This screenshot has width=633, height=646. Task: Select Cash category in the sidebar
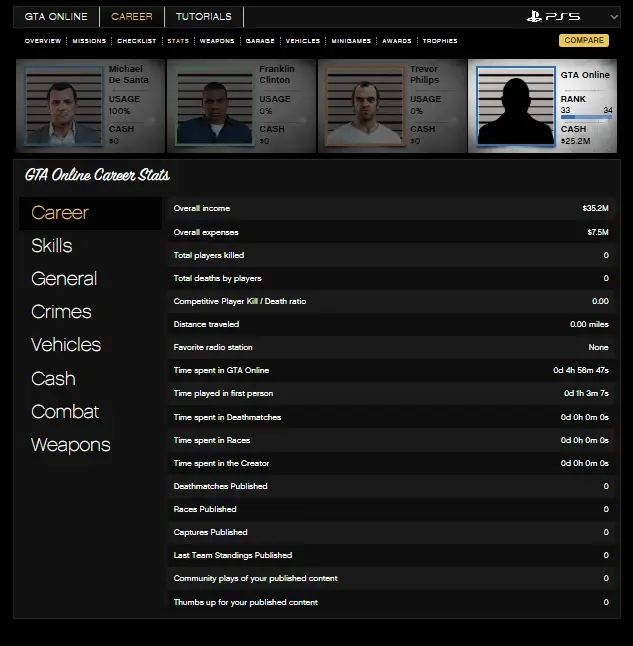(53, 379)
